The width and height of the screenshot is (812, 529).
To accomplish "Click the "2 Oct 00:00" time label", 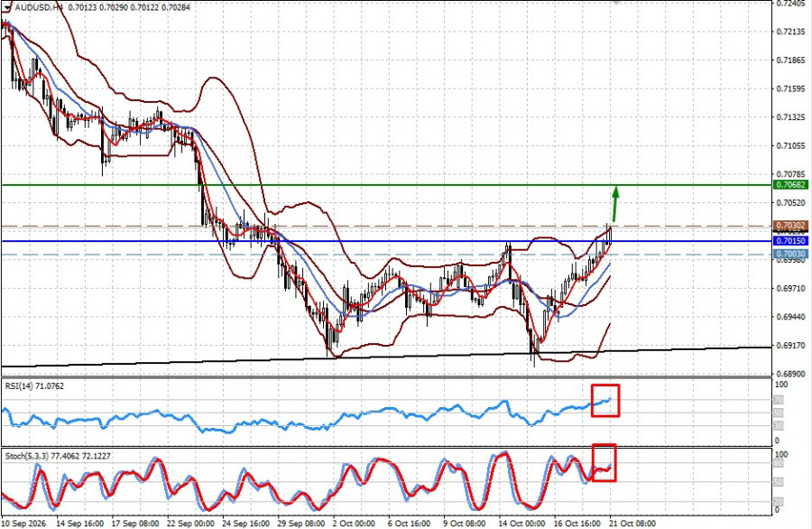I will [354, 524].
